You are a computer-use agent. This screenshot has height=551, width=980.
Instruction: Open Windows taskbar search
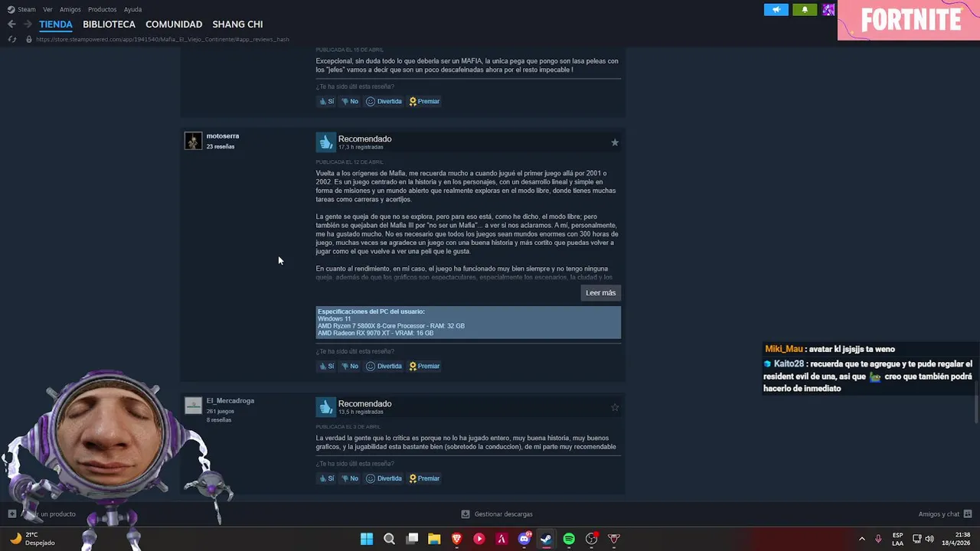tap(389, 539)
